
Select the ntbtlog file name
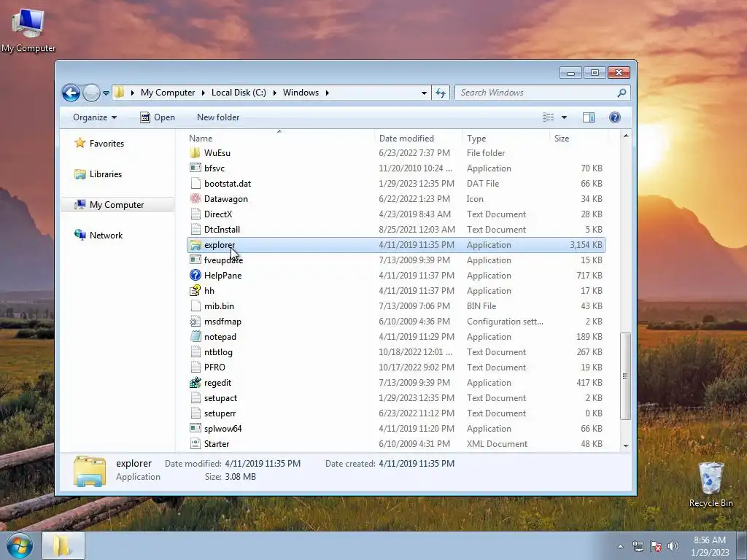[x=218, y=352]
